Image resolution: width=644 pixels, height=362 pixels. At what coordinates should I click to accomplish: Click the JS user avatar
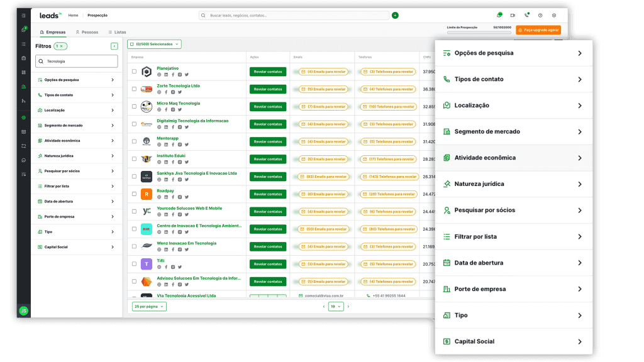point(24,310)
